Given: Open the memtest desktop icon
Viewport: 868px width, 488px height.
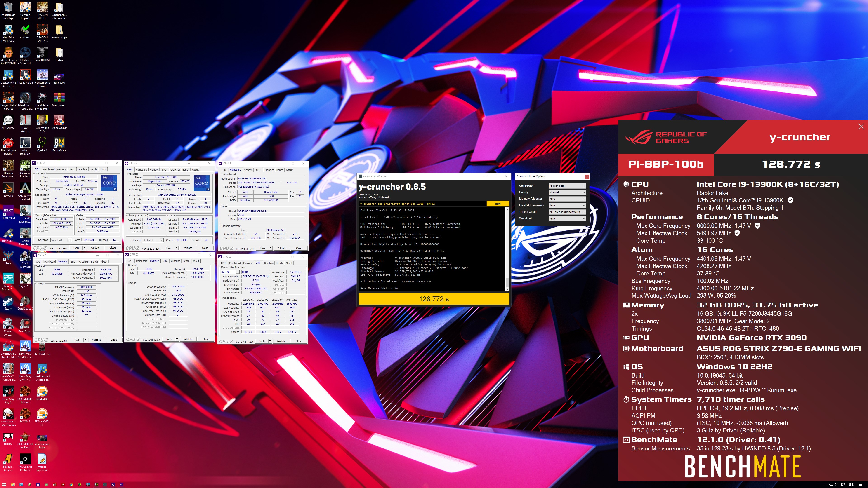Looking at the screenshot, I should click(25, 32).
